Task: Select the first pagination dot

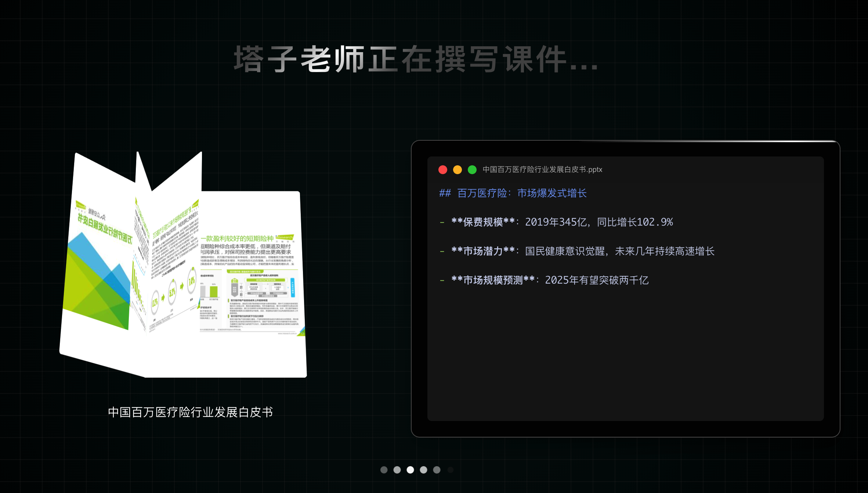Action: click(x=384, y=470)
